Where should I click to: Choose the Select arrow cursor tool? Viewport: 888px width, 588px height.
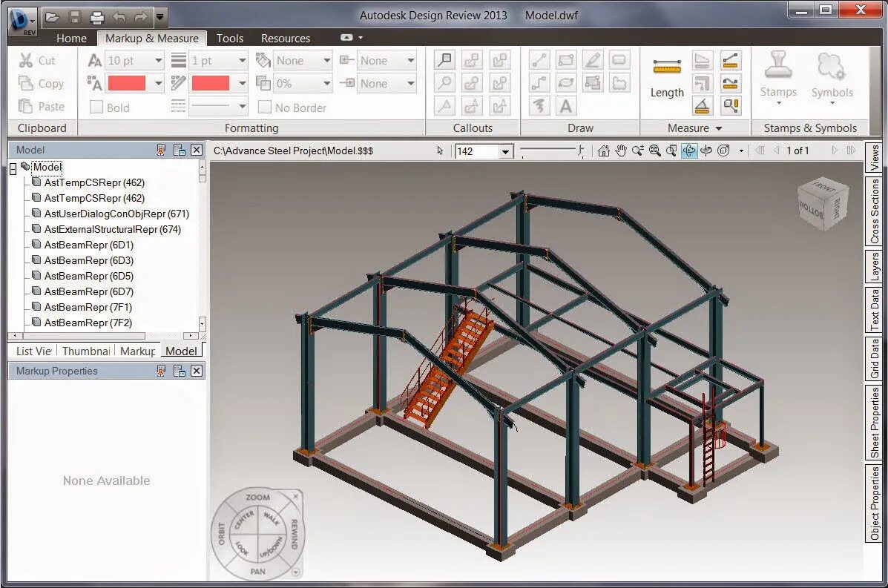pyautogui.click(x=440, y=151)
